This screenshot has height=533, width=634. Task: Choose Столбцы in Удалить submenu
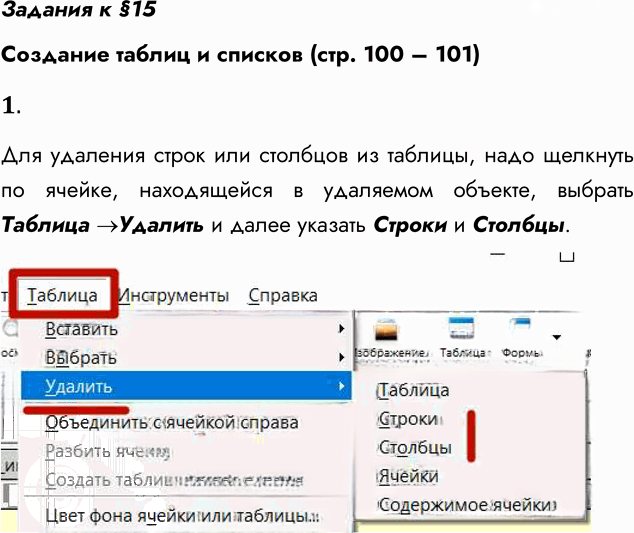click(415, 447)
